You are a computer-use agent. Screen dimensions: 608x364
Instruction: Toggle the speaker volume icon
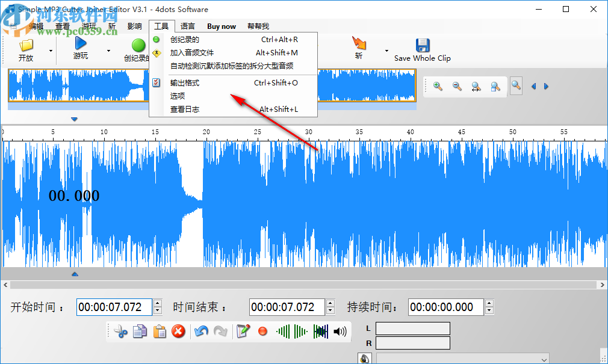[x=341, y=331]
